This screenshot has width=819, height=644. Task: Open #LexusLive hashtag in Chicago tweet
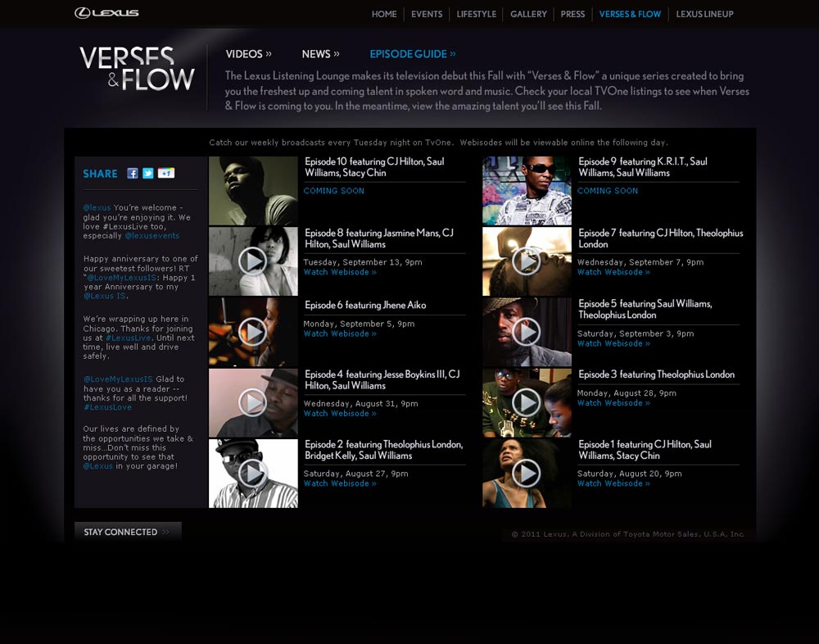(x=129, y=338)
